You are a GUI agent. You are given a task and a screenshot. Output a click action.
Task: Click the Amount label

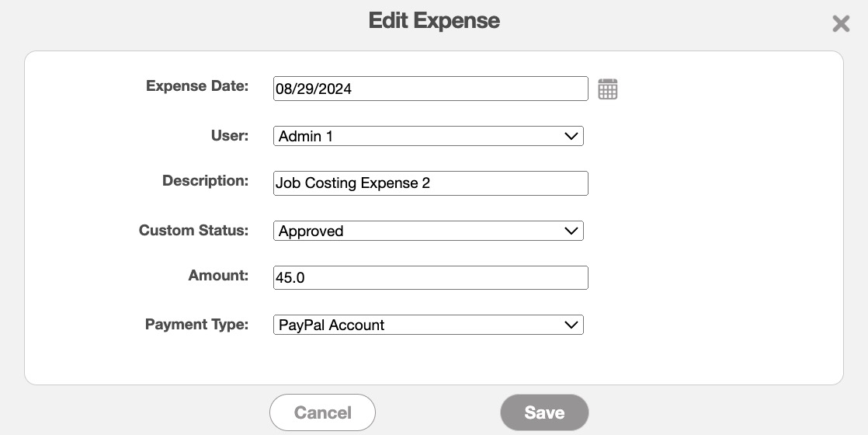(x=218, y=276)
